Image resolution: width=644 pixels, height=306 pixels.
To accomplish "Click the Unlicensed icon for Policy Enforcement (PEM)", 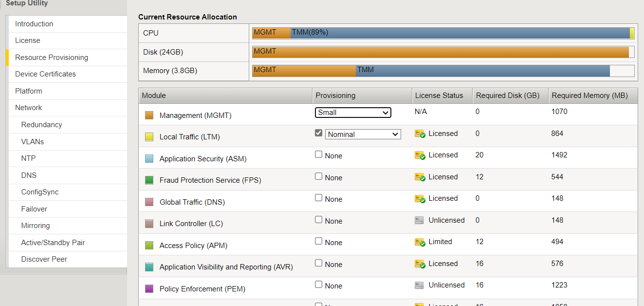I will coord(420,285).
